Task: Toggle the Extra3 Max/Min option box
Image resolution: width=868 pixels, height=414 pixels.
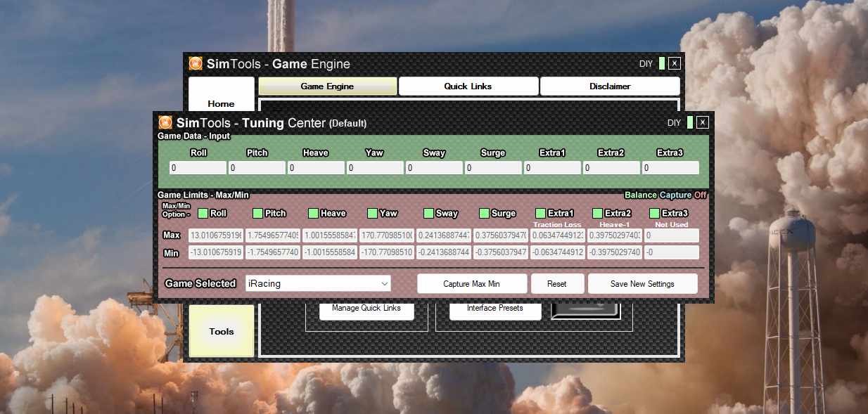Action: 654,213
